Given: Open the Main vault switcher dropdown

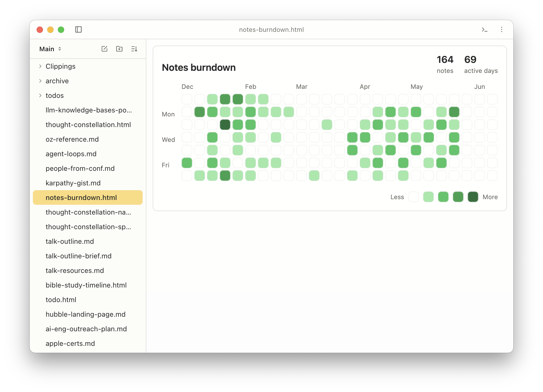Looking at the screenshot, I should pos(50,49).
